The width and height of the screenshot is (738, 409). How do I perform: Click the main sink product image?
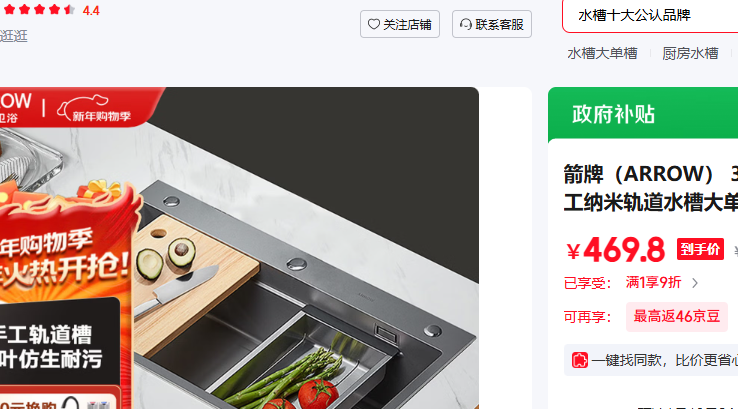(x=239, y=248)
